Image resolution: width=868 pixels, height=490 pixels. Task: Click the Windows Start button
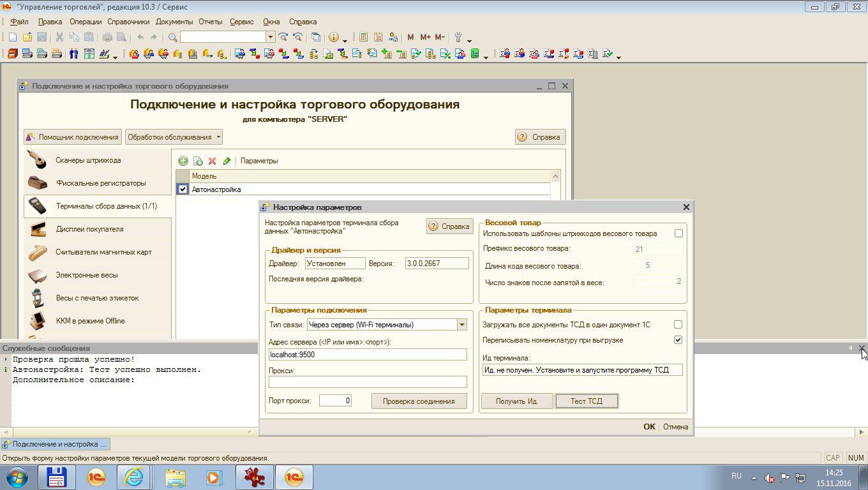pos(17,477)
